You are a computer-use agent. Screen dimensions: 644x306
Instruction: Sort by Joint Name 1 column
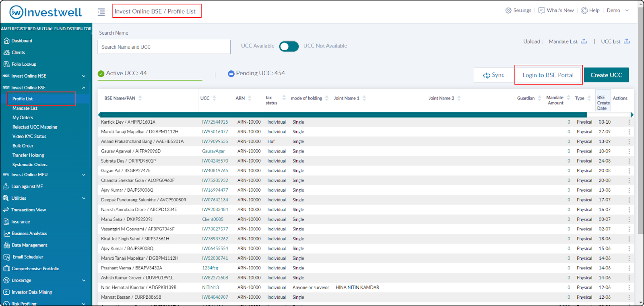(x=364, y=98)
